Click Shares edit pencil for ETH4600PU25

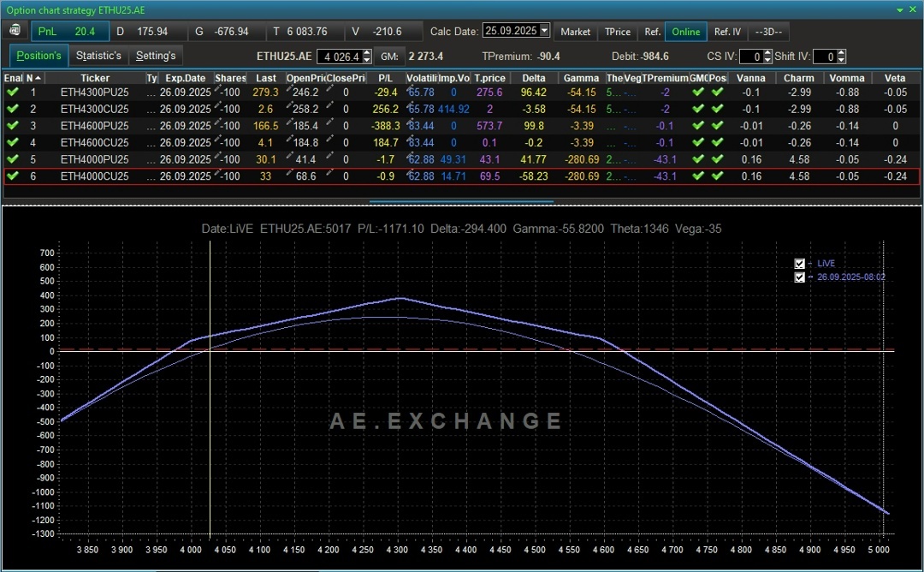tap(218, 122)
